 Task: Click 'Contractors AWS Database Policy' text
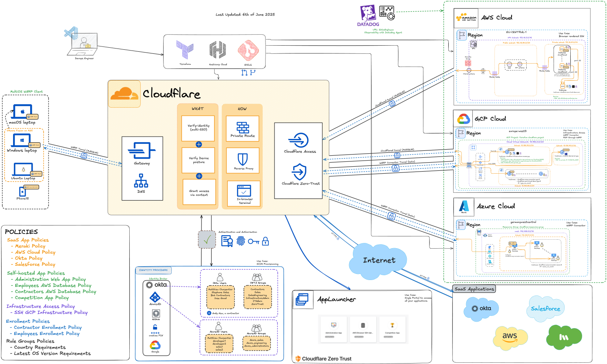click(55, 291)
